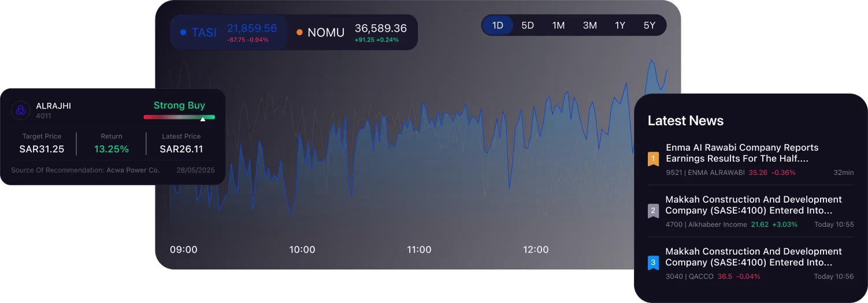Image resolution: width=868 pixels, height=303 pixels.
Task: Click the gray number 2 bookmark icon
Action: click(x=653, y=211)
